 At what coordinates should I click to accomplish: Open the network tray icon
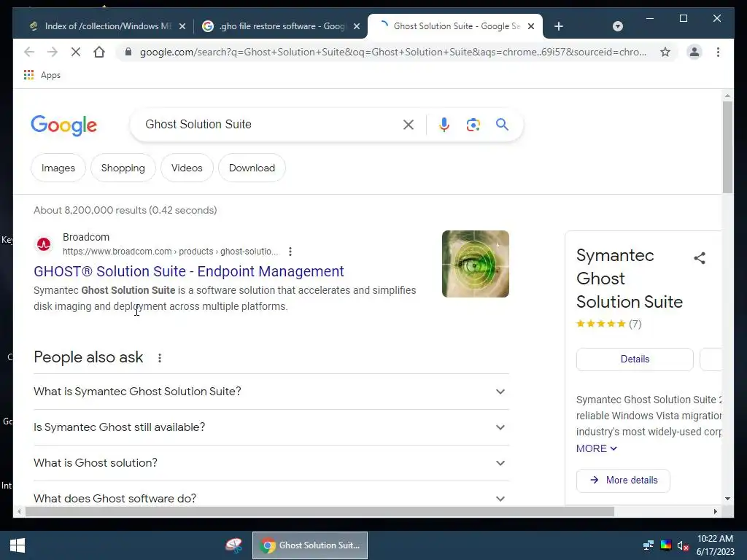[x=649, y=545]
